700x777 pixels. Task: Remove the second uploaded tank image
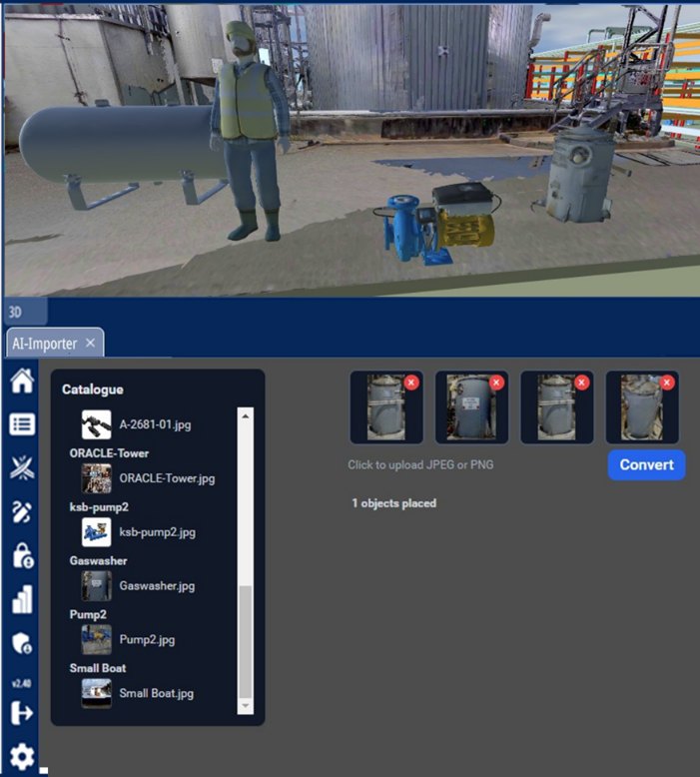tap(496, 383)
